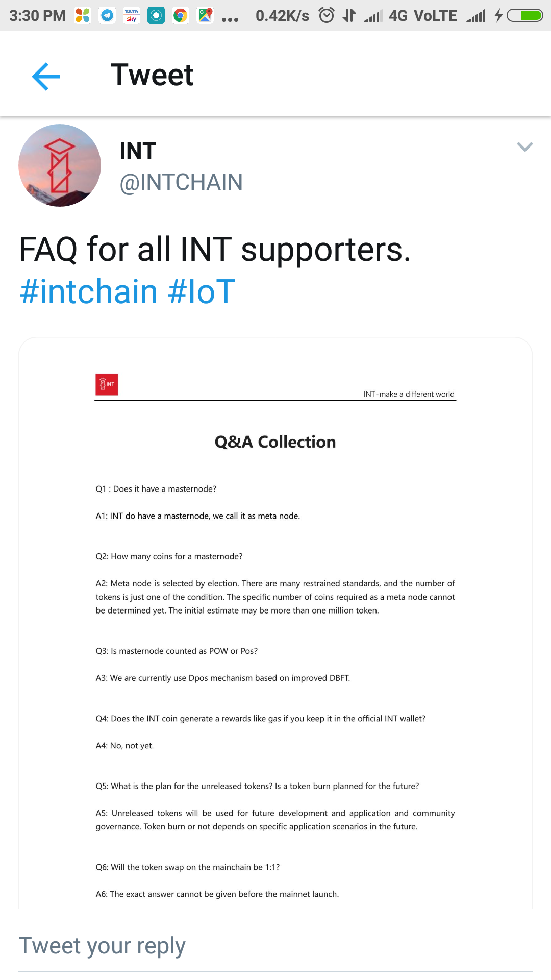Viewport: 551px width, 980px height.
Task: Open the #IoT hashtag
Action: coord(202,292)
